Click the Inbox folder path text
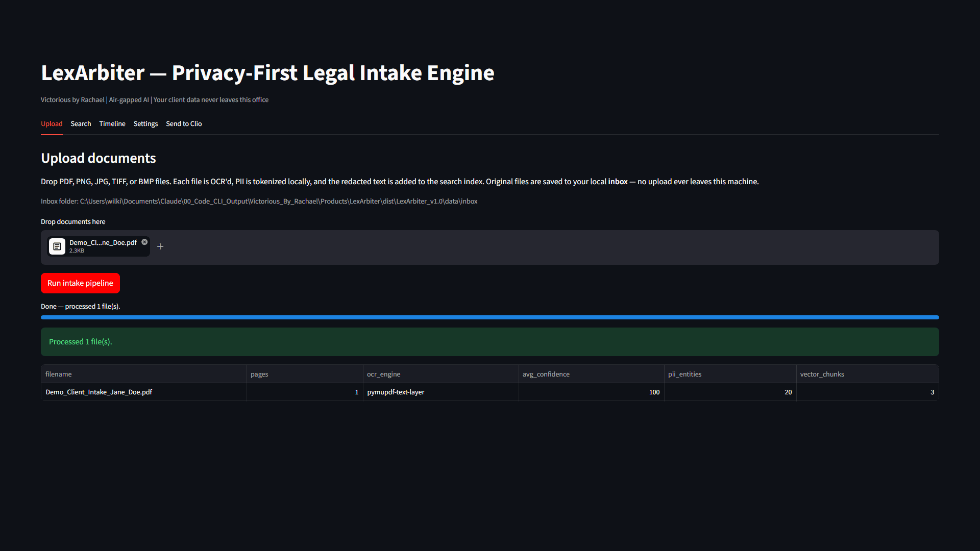Image resolution: width=980 pixels, height=551 pixels. click(x=259, y=202)
